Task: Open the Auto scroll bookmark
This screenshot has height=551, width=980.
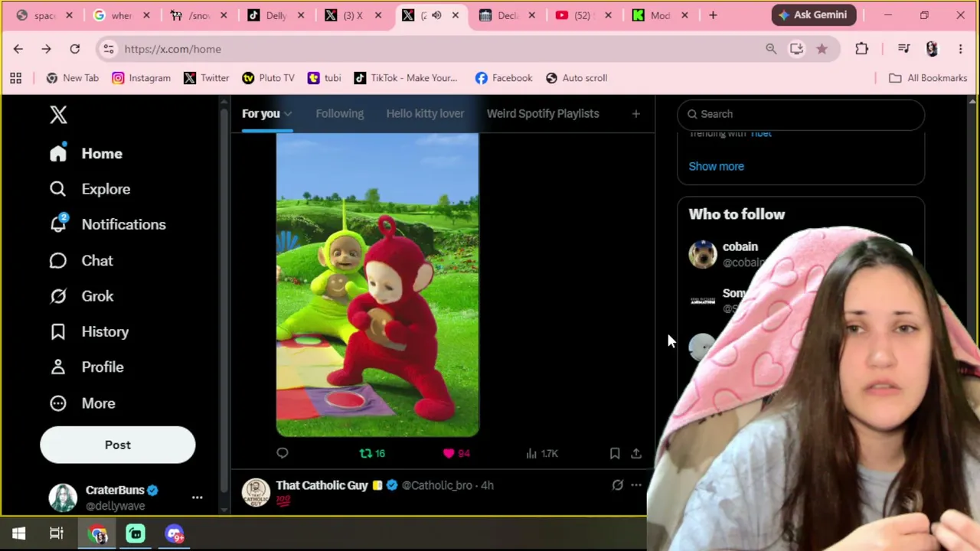Action: coord(576,78)
